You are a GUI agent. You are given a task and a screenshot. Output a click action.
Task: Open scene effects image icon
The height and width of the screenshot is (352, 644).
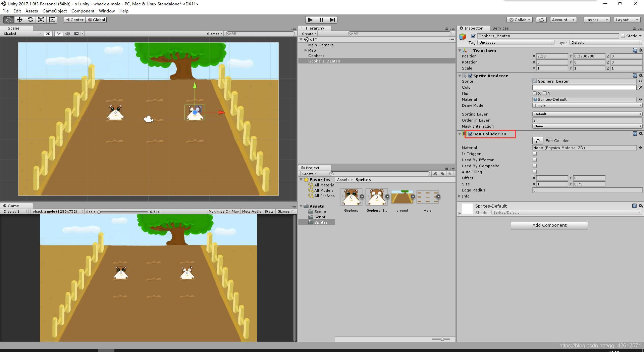(x=77, y=34)
